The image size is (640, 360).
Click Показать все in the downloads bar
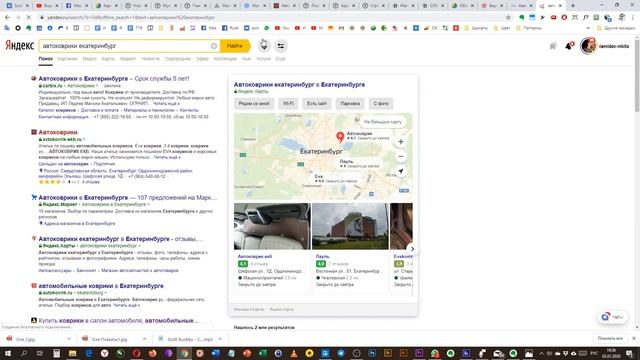coord(610,338)
